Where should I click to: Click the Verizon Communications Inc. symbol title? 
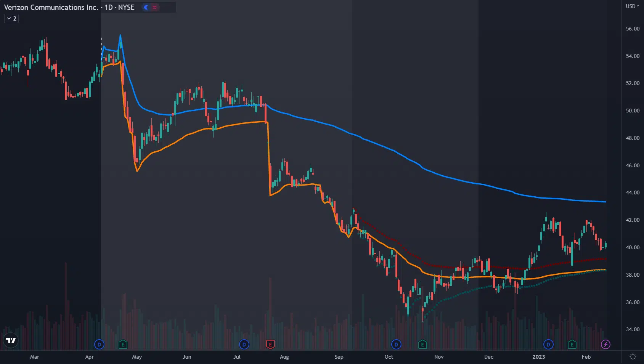pos(51,7)
